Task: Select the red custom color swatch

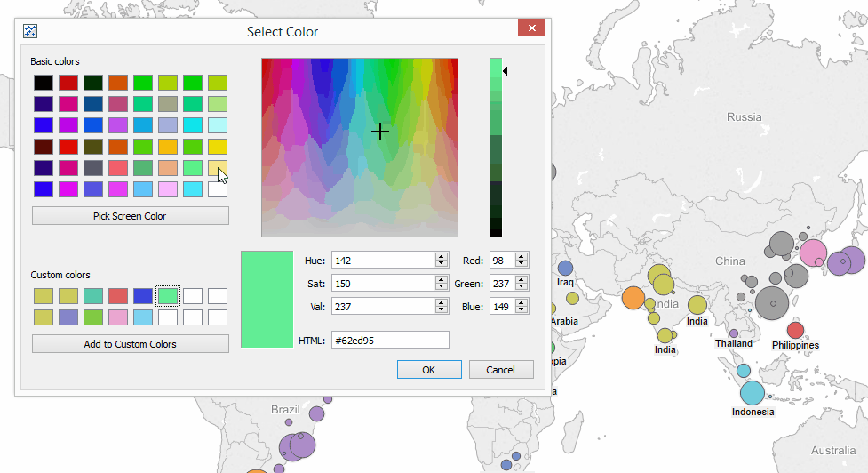Action: pyautogui.click(x=118, y=296)
